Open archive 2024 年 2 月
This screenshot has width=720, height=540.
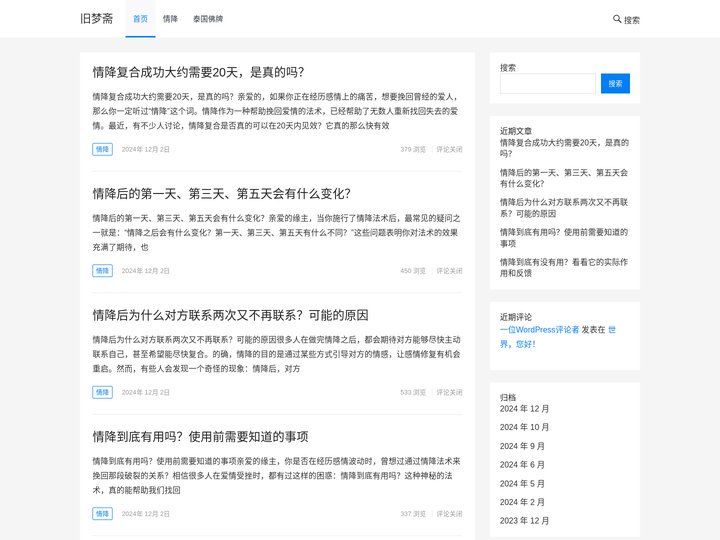click(x=522, y=502)
